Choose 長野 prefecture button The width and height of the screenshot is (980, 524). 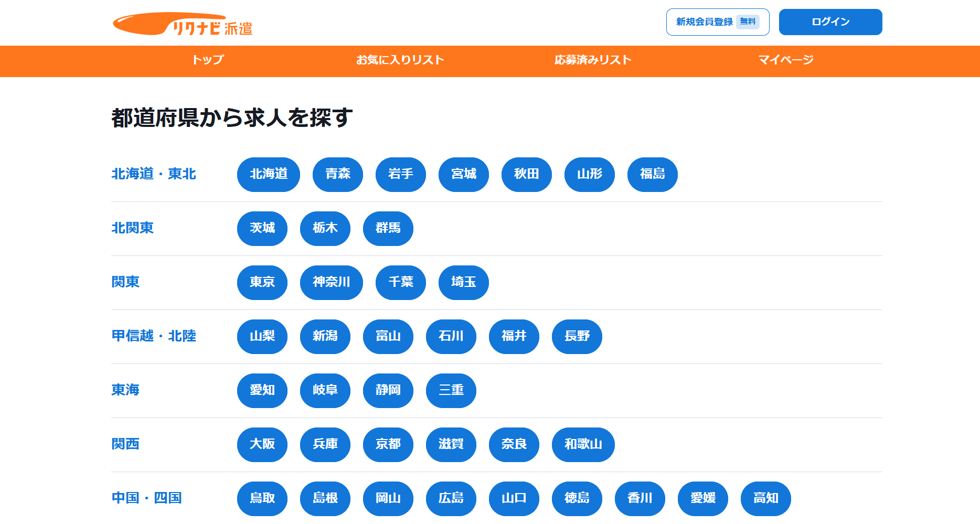(577, 337)
